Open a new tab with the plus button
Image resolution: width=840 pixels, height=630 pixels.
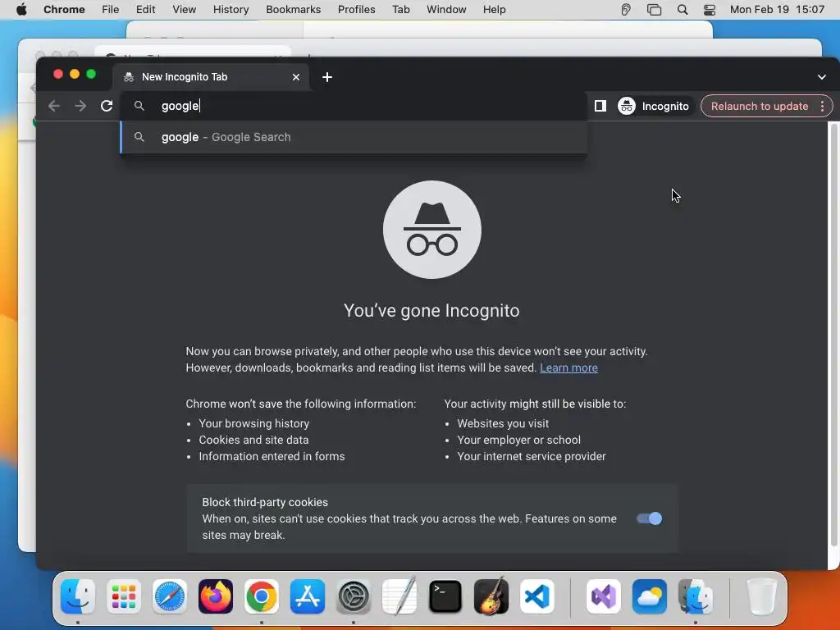(327, 77)
